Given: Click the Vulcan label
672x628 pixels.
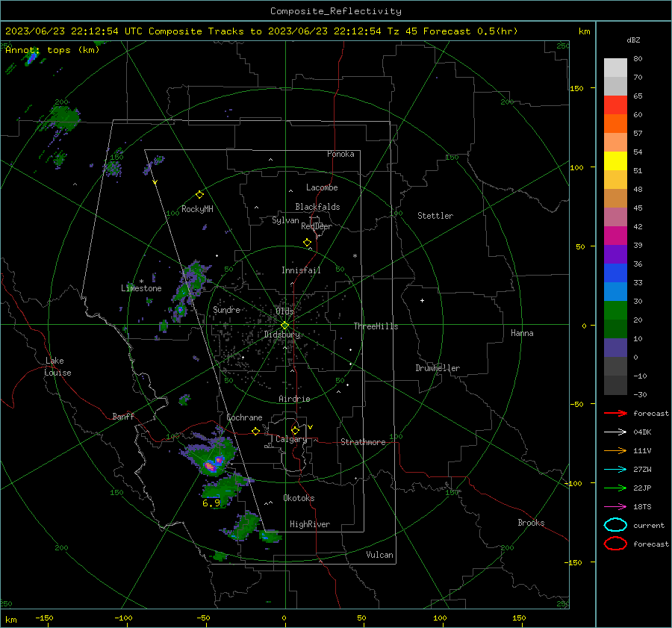Looking at the screenshot, I should (379, 555).
